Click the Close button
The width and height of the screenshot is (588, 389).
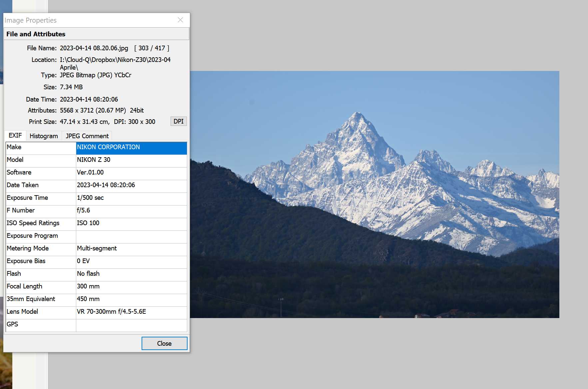click(x=164, y=343)
